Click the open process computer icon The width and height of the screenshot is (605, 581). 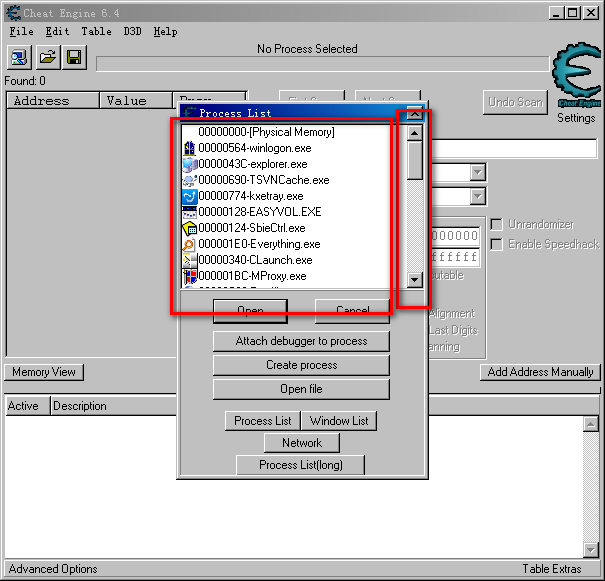coord(21,58)
